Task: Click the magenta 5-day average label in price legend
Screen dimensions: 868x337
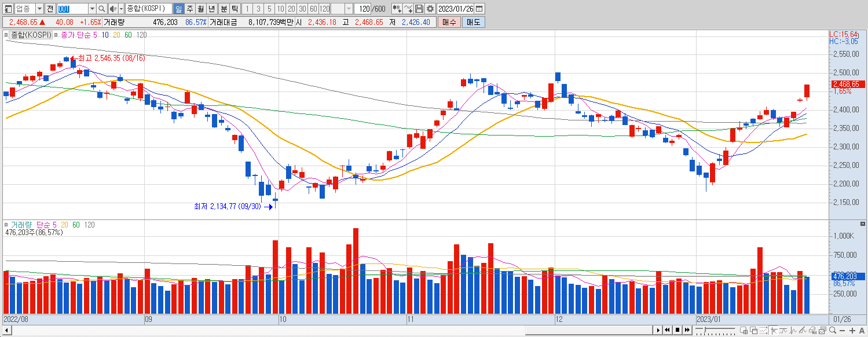Action: tap(96, 35)
